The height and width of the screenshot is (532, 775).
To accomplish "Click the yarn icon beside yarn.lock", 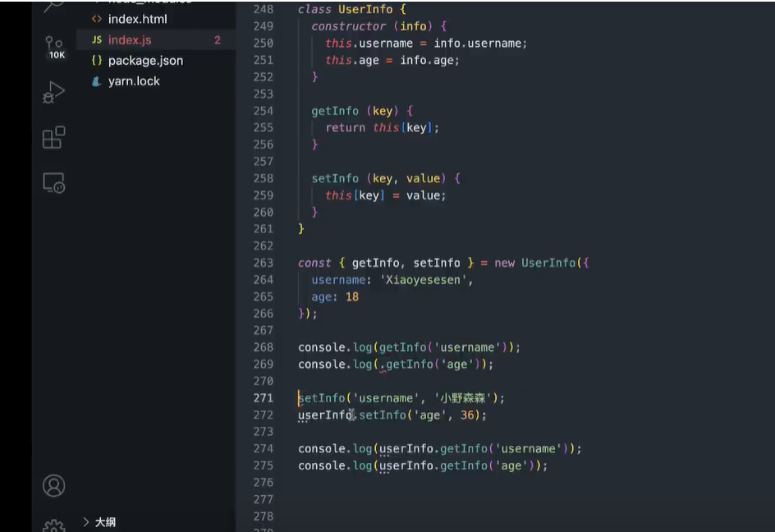I will point(96,81).
